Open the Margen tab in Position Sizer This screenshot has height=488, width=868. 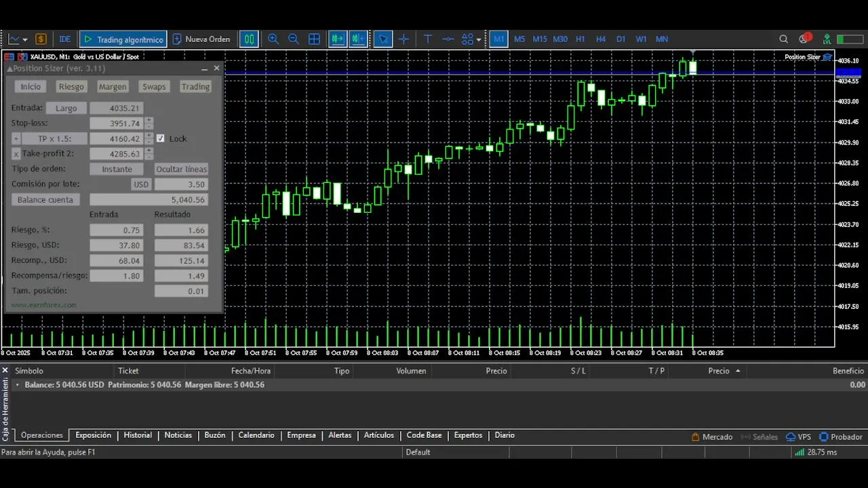(113, 87)
